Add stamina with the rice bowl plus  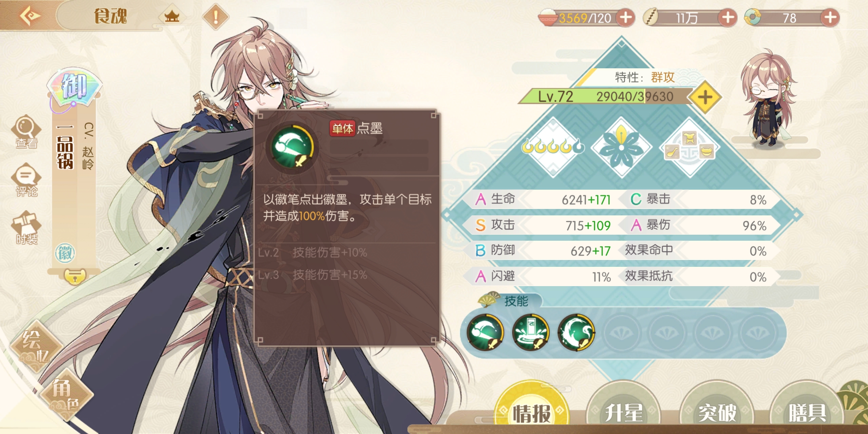(x=626, y=18)
